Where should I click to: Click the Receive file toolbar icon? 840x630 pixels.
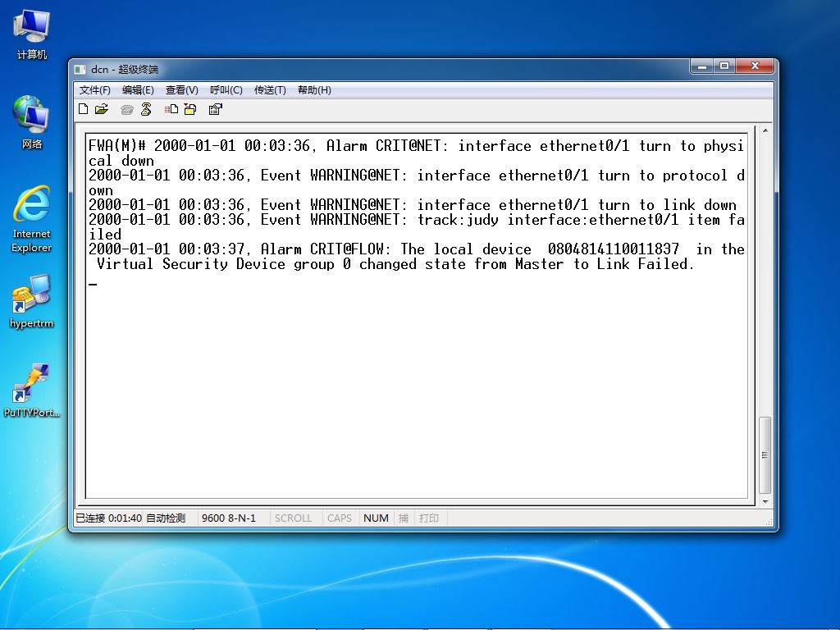[190, 109]
